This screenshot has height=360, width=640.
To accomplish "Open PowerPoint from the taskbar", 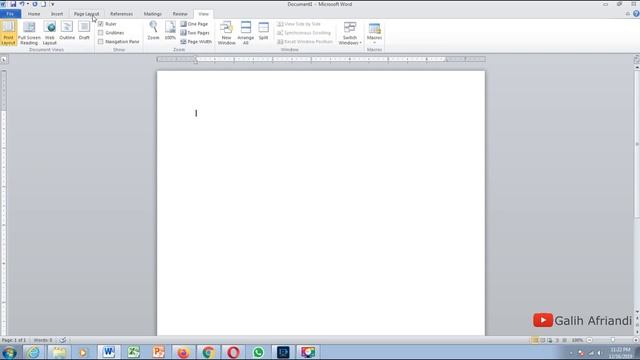I will click(x=158, y=352).
